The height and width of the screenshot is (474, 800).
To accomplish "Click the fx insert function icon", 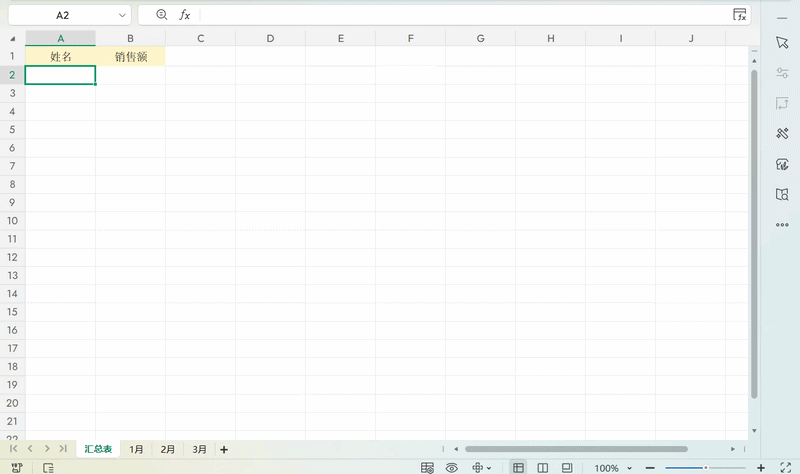I will [x=184, y=15].
